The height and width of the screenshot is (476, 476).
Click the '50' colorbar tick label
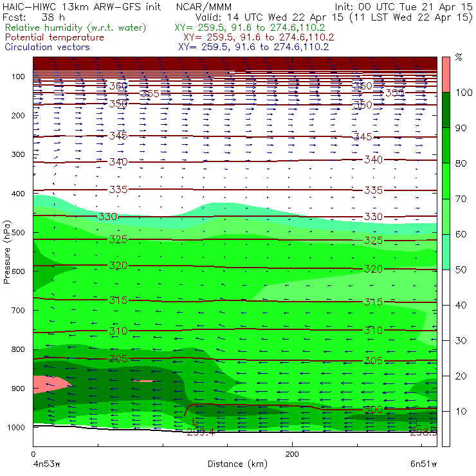pyautogui.click(x=461, y=270)
